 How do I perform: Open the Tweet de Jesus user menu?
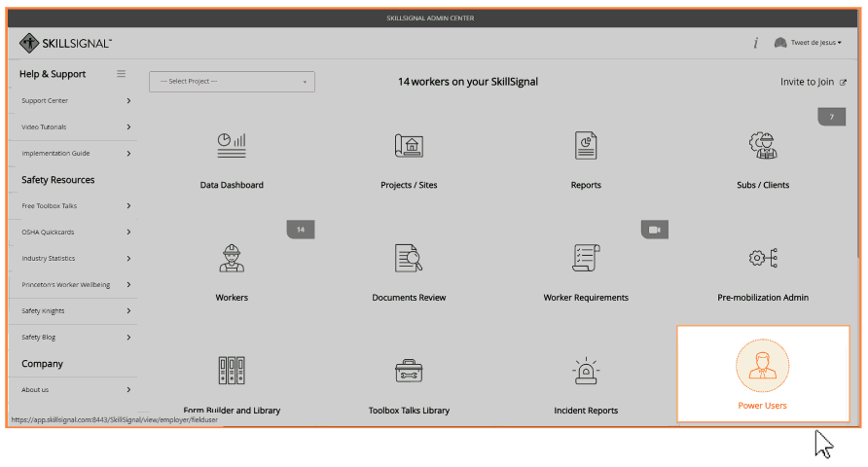(x=816, y=43)
